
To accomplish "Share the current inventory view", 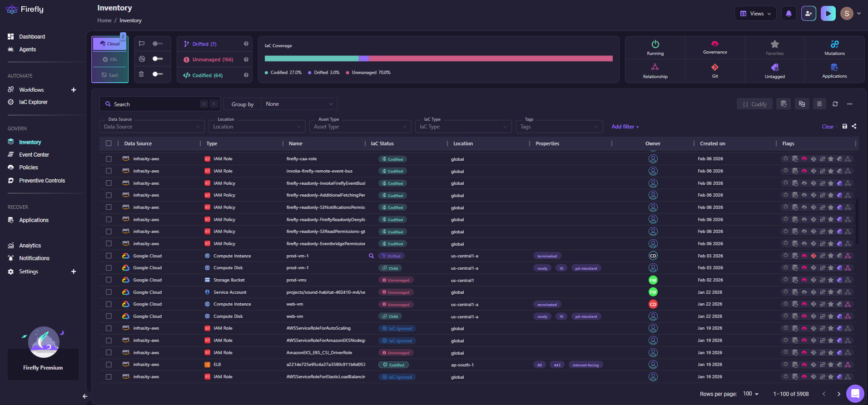I will [x=854, y=126].
